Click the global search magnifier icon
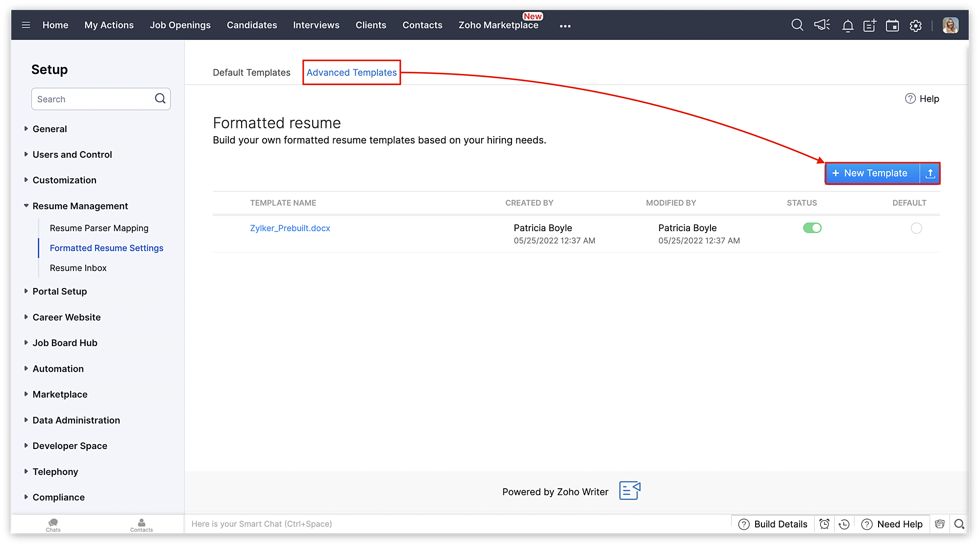The height and width of the screenshot is (546, 980). (x=797, y=25)
